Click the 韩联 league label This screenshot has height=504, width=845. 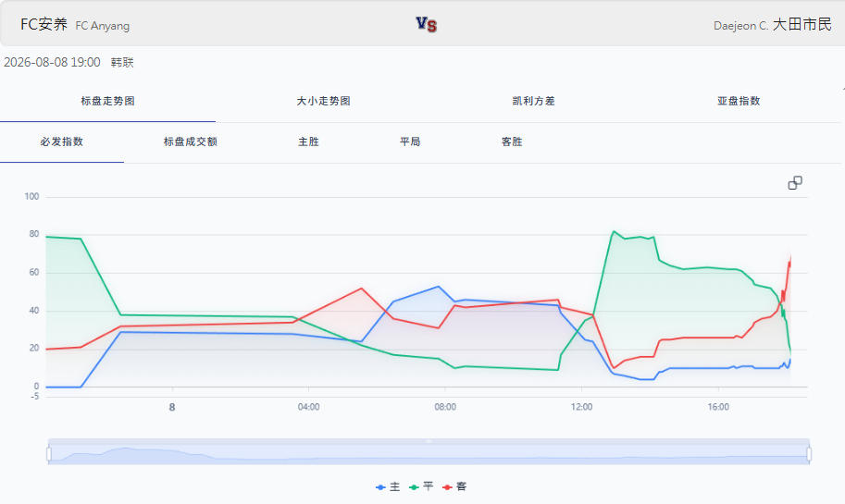pos(122,63)
